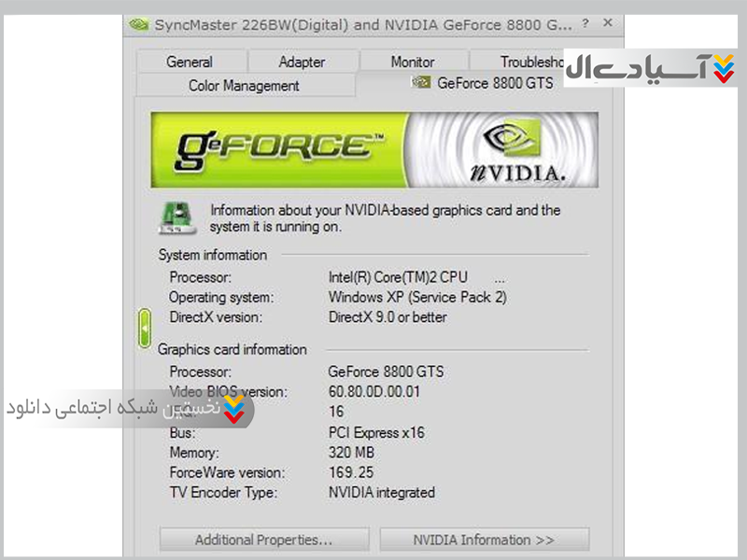Open the Color Management tab
The image size is (747, 560).
[x=245, y=86]
